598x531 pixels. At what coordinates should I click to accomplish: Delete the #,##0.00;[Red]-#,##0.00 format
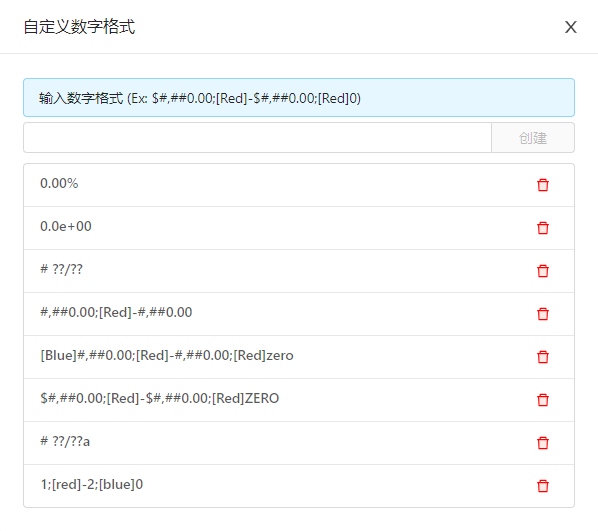[x=543, y=314]
